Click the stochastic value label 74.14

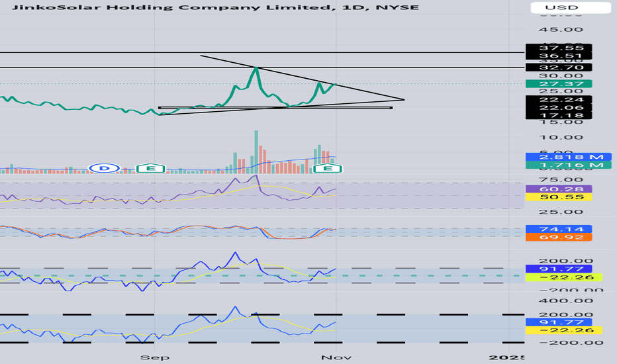pos(558,229)
